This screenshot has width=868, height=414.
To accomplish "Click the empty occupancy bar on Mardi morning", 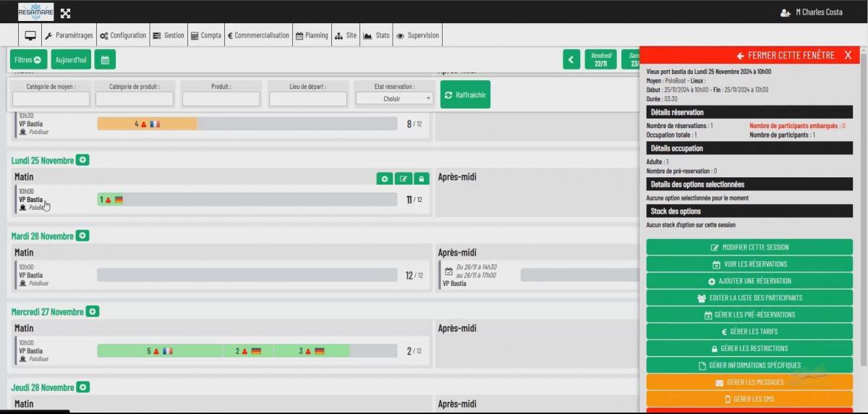I will pos(247,275).
